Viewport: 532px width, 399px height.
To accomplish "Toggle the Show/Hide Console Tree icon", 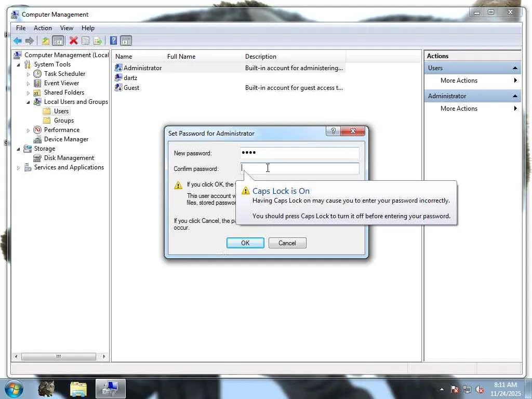I will click(58, 41).
